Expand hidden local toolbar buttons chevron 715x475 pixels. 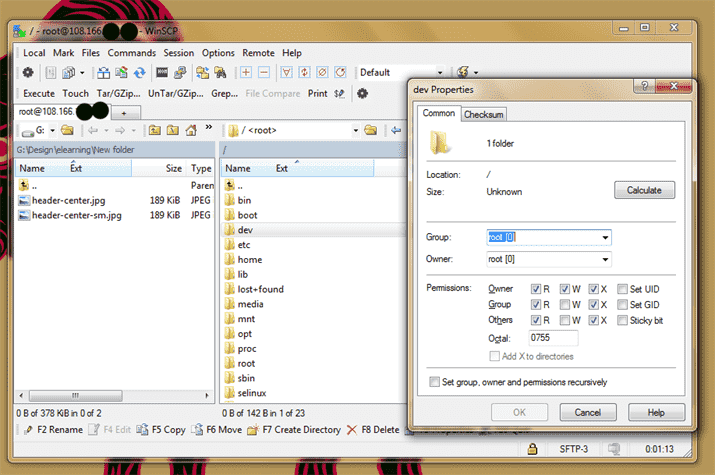(209, 127)
